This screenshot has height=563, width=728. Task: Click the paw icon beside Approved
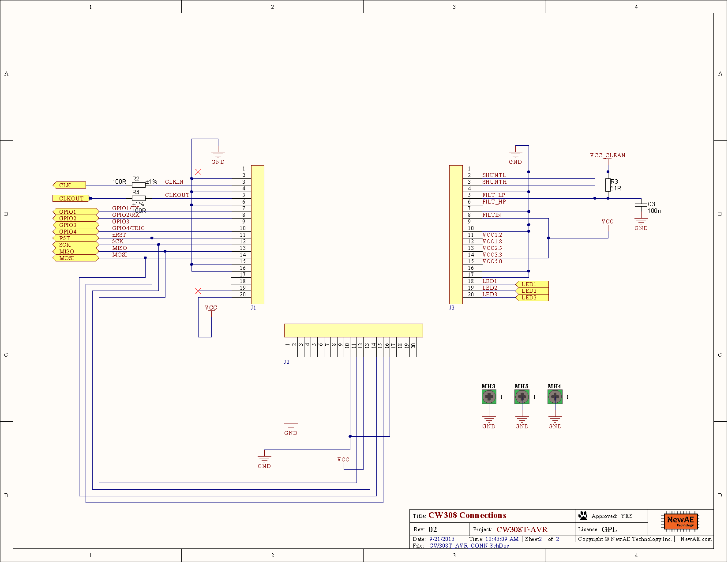[x=583, y=515]
